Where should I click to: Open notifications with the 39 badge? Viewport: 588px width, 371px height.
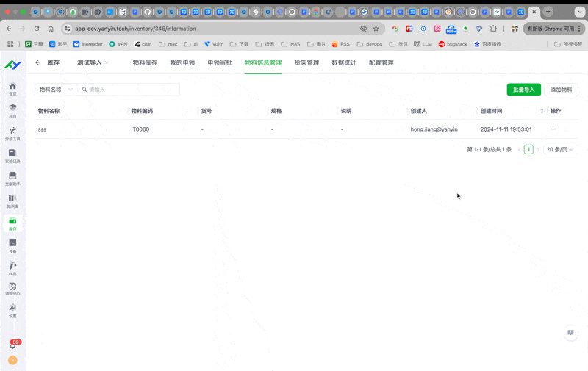pyautogui.click(x=13, y=344)
